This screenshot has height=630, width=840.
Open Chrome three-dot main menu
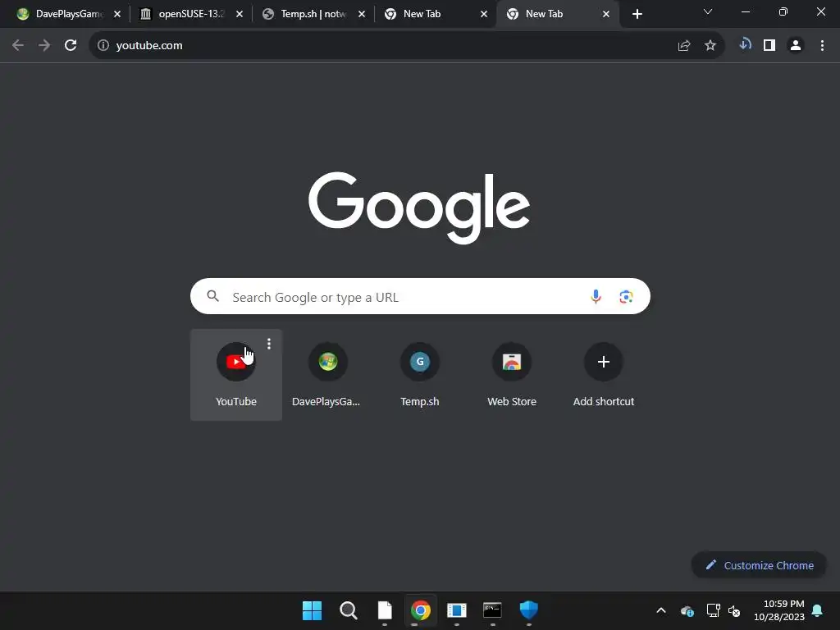tap(822, 46)
